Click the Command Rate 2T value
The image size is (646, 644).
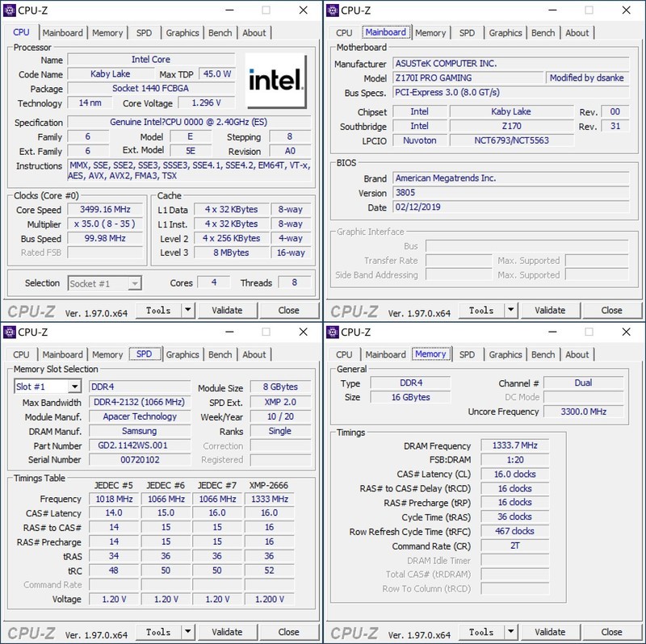click(515, 546)
